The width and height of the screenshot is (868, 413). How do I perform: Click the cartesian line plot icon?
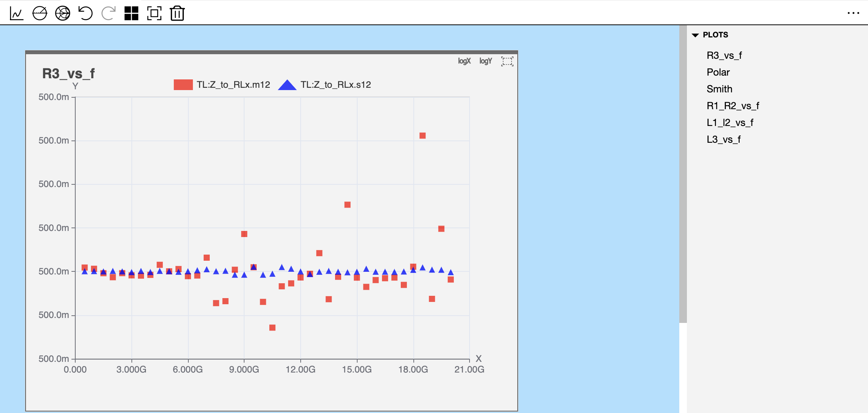(16, 13)
